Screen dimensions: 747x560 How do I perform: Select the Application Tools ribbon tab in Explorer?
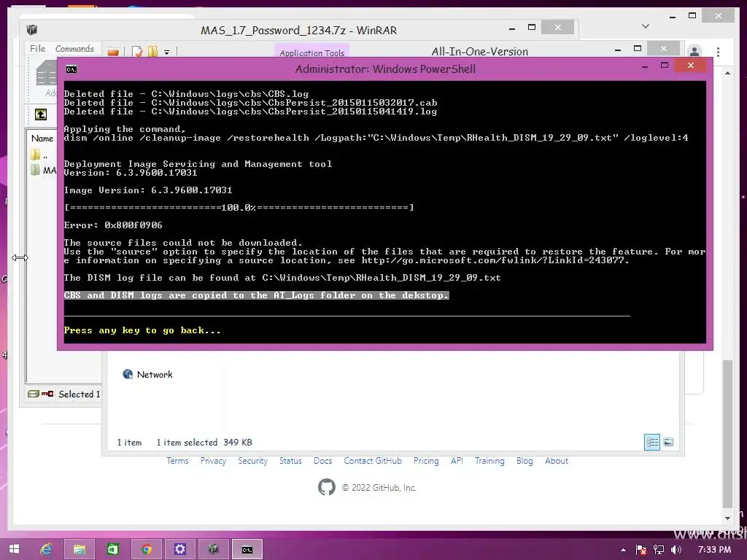[311, 52]
